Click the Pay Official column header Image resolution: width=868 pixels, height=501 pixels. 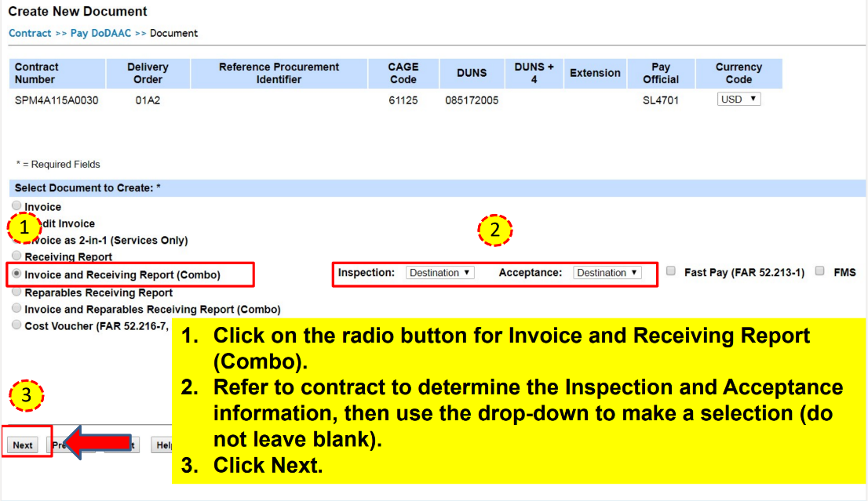(661, 73)
